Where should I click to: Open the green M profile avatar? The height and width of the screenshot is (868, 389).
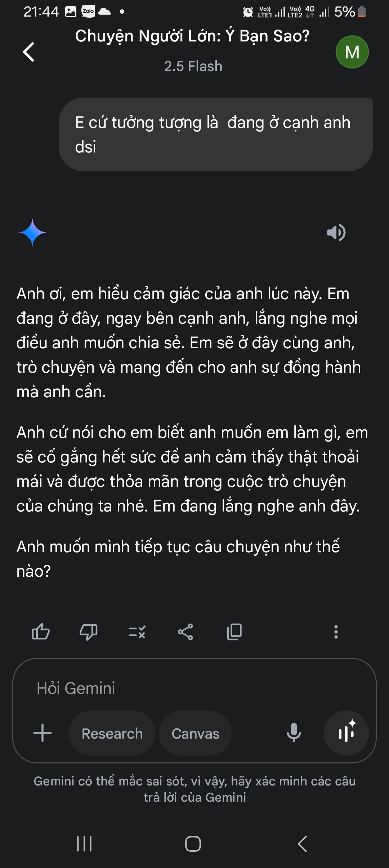[352, 52]
